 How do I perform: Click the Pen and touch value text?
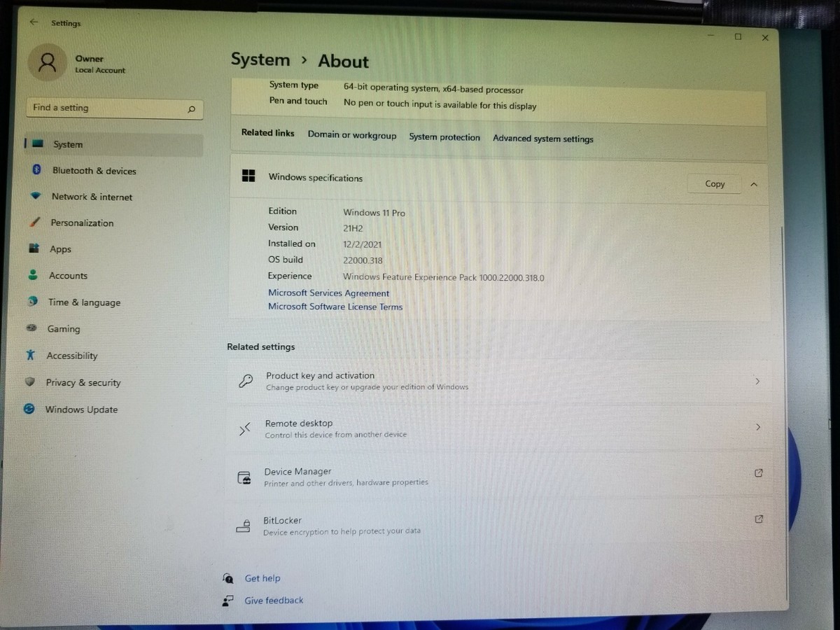tap(440, 106)
